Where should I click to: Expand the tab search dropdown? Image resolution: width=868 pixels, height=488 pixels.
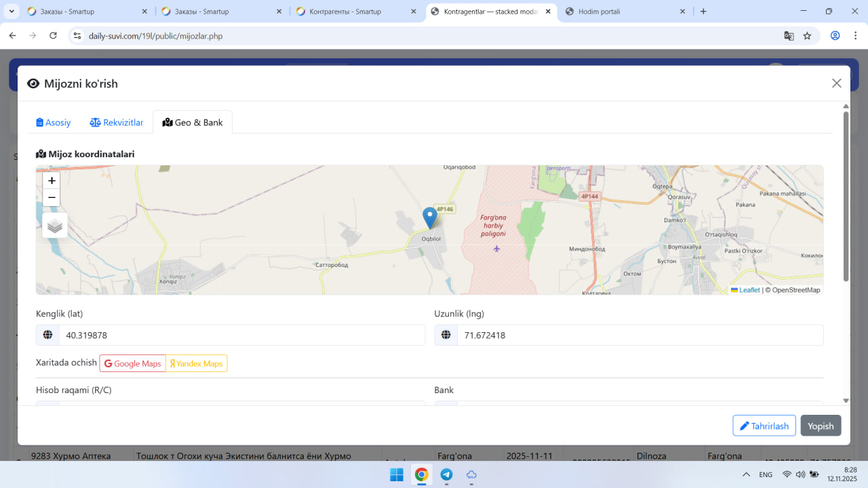coord(12,12)
